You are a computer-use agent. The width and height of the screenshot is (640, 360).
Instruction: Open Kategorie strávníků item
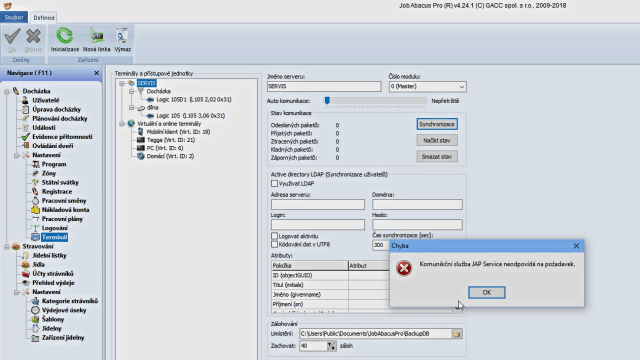(70, 301)
